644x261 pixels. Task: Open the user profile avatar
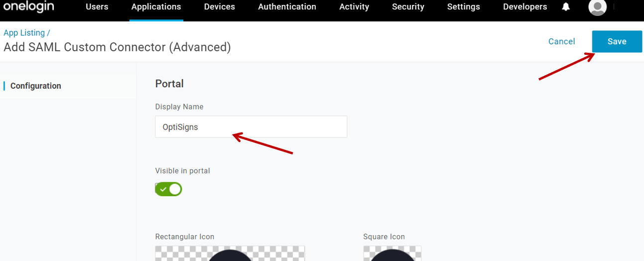(597, 7)
